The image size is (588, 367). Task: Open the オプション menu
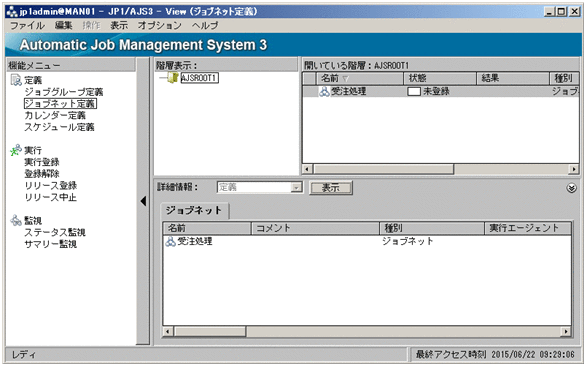(x=160, y=25)
